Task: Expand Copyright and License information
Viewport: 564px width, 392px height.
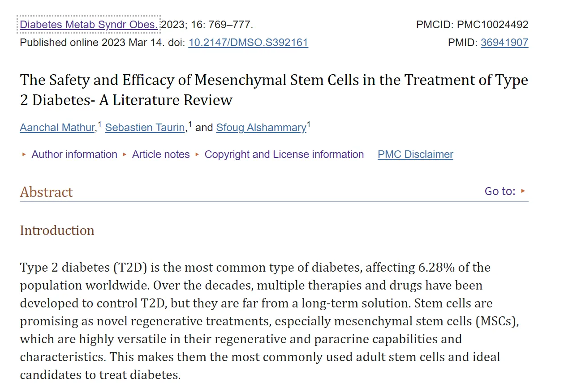Action: (284, 154)
